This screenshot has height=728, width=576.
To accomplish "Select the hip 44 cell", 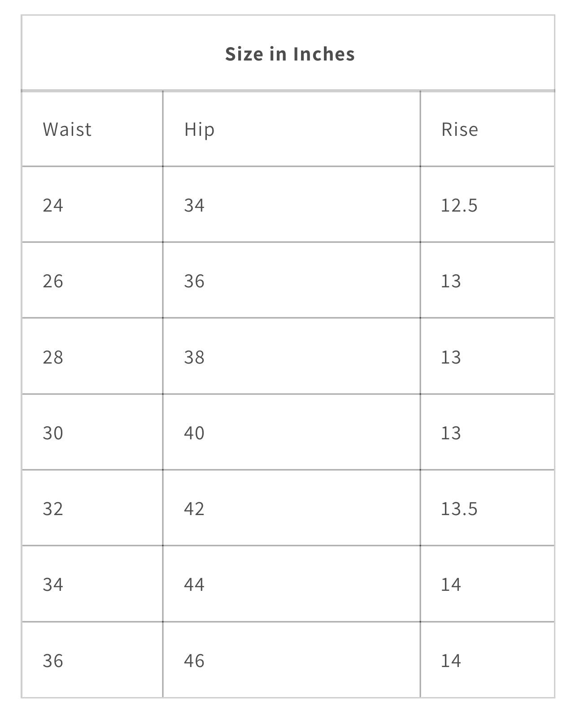I will [x=194, y=585].
